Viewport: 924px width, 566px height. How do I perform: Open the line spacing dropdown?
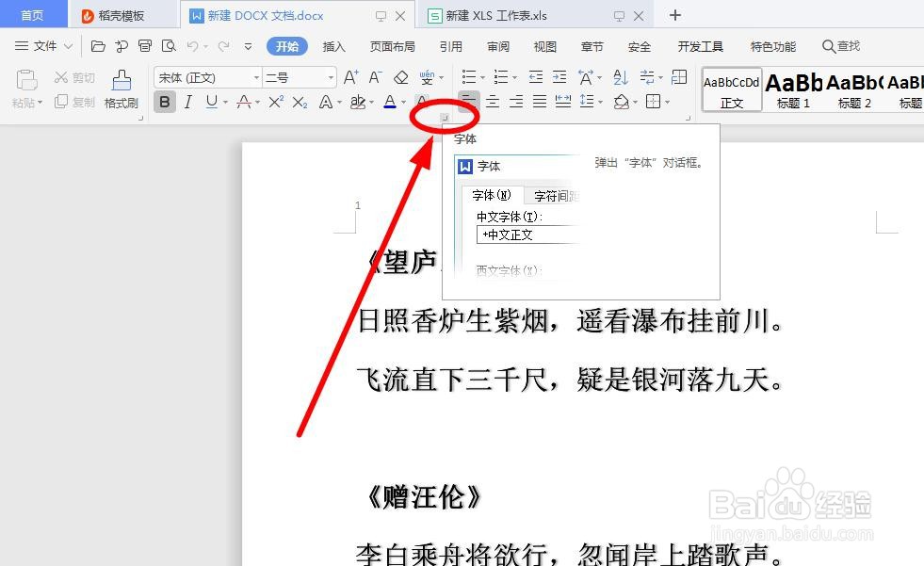[601, 100]
